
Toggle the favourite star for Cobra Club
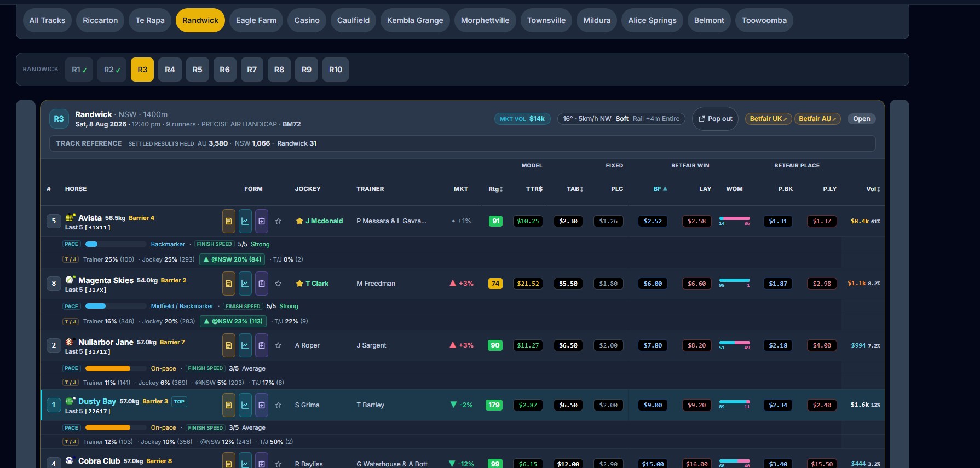[278, 464]
